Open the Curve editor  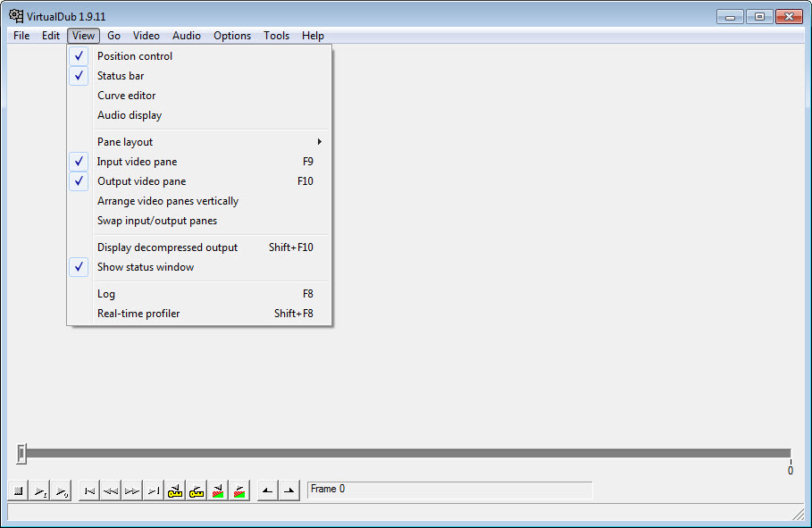(199, 96)
